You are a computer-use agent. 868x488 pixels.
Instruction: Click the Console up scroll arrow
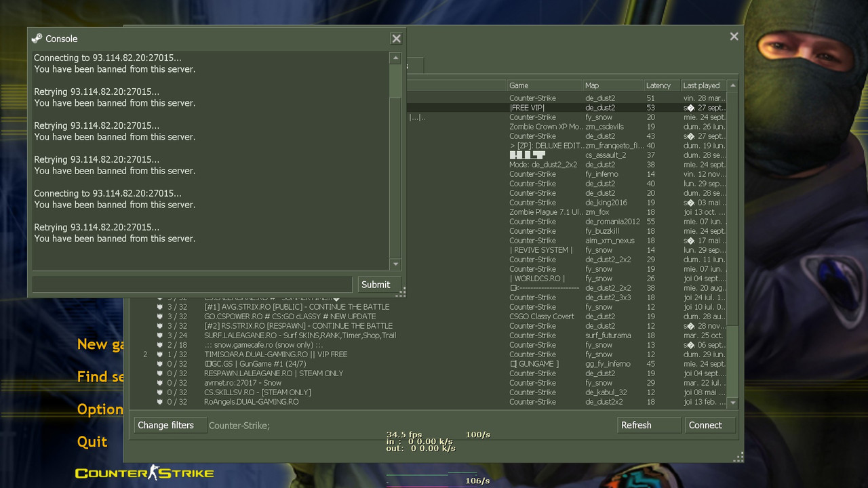395,58
